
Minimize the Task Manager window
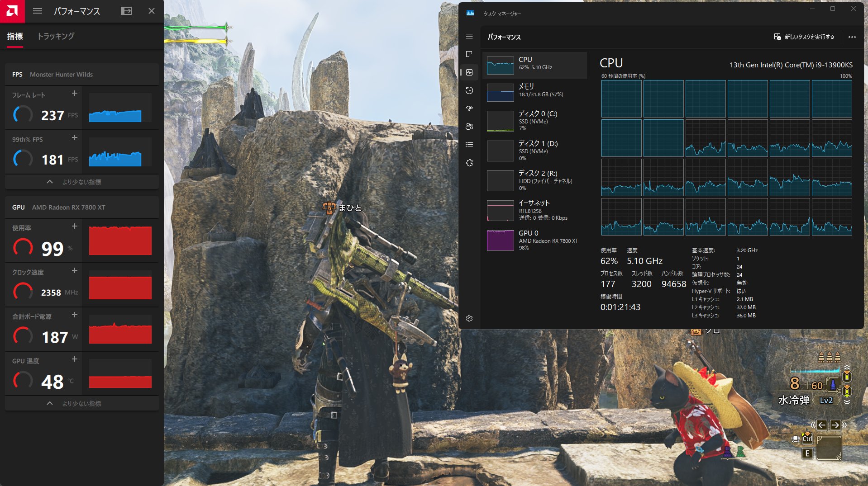pyautogui.click(x=812, y=9)
